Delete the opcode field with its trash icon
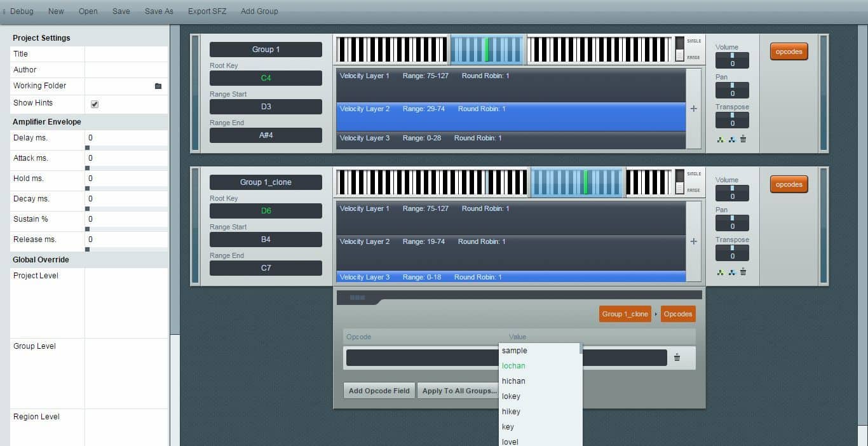 coord(677,358)
